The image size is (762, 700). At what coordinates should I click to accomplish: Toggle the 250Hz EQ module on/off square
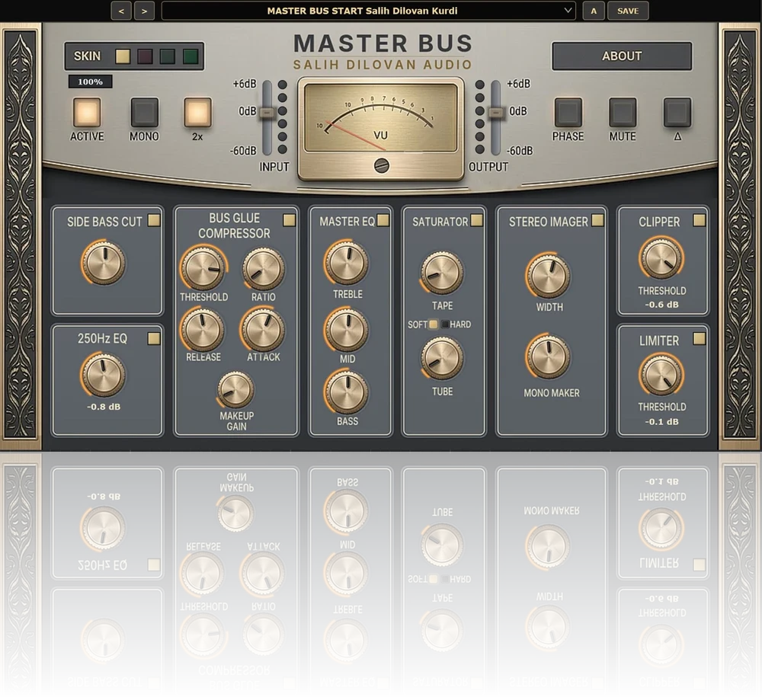[154, 338]
